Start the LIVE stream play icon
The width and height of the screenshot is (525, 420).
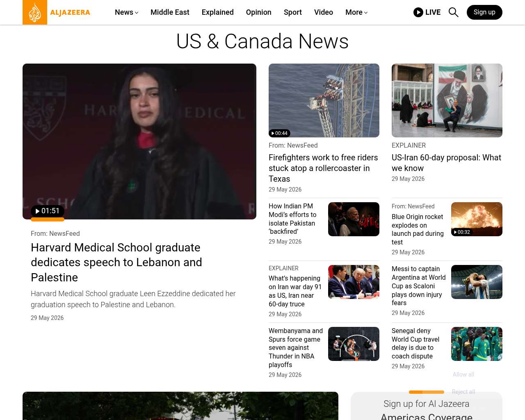point(418,12)
